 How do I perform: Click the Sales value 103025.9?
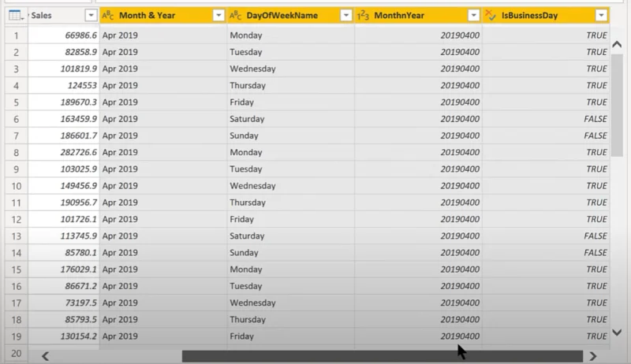pos(78,169)
